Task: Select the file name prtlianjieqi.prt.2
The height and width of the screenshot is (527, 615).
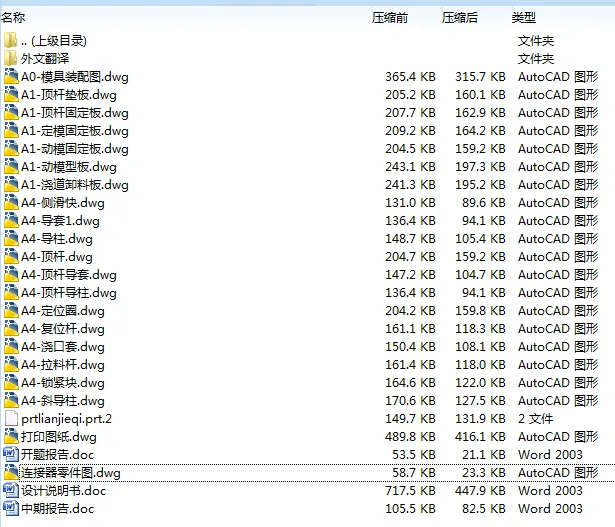Action: [66, 419]
